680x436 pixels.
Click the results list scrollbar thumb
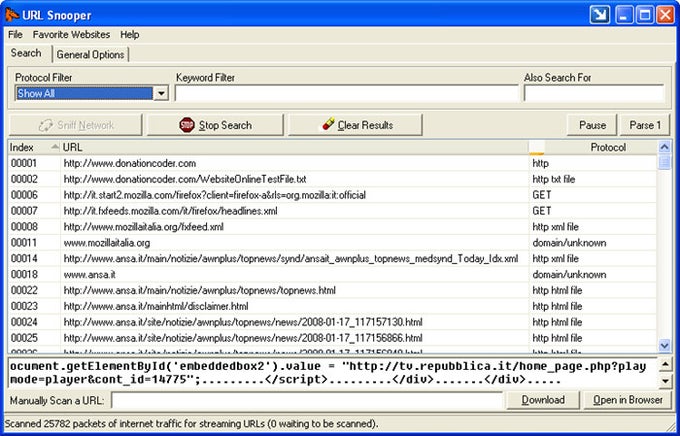(x=664, y=162)
